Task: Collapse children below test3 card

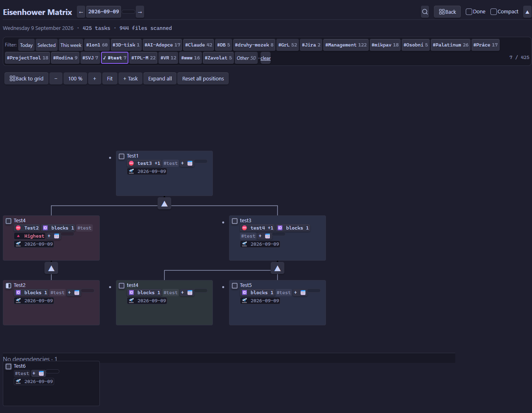Action: click(278, 268)
